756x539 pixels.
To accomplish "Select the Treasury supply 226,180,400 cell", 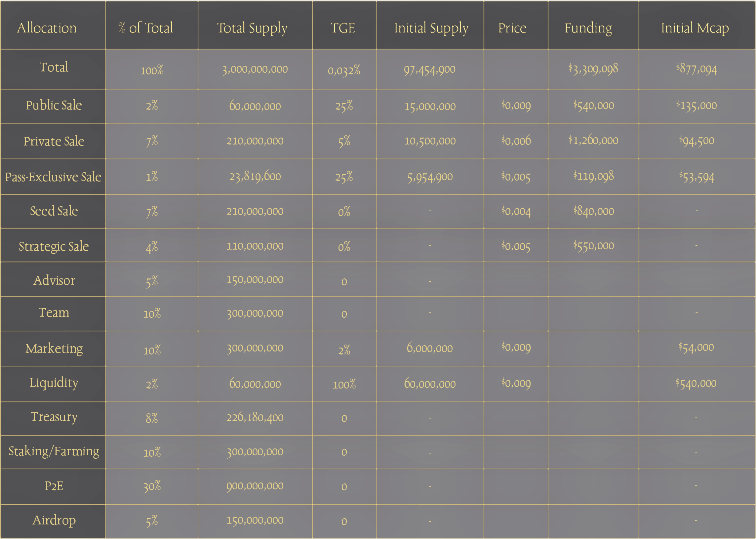I will (255, 418).
